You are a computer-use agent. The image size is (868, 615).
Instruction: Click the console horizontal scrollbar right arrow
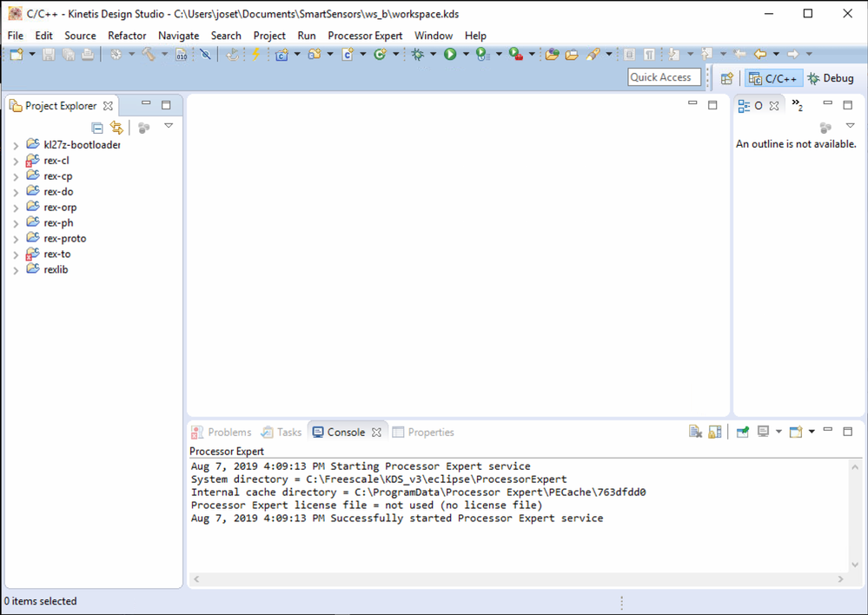(x=841, y=579)
